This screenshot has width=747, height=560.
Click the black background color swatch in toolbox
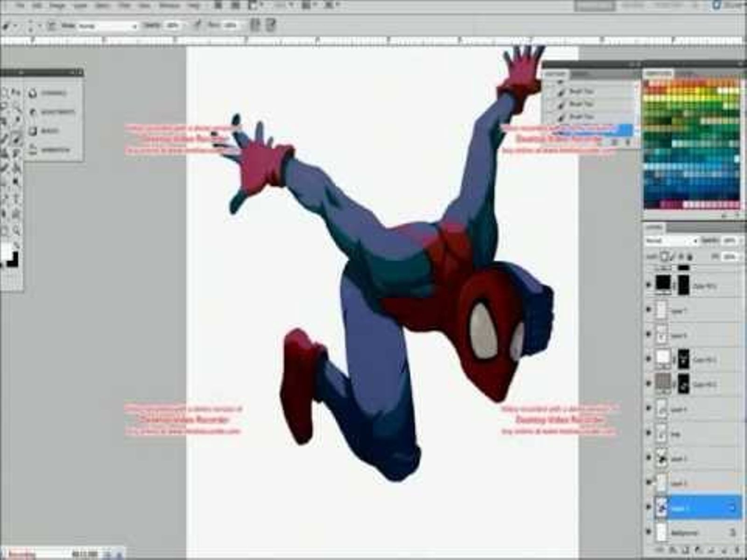[x=13, y=259]
